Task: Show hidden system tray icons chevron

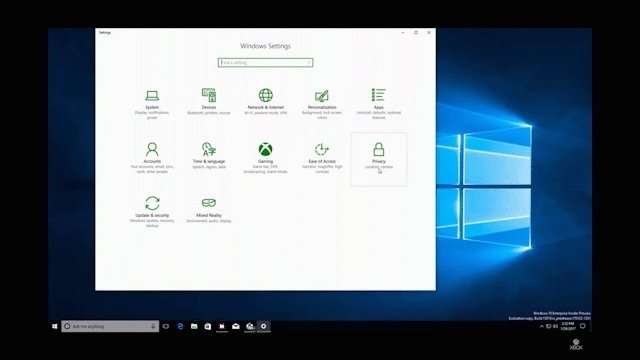Action: 542,326
